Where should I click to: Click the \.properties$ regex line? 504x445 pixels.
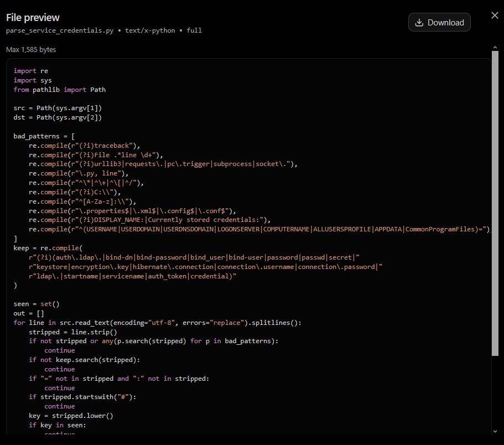click(132, 211)
